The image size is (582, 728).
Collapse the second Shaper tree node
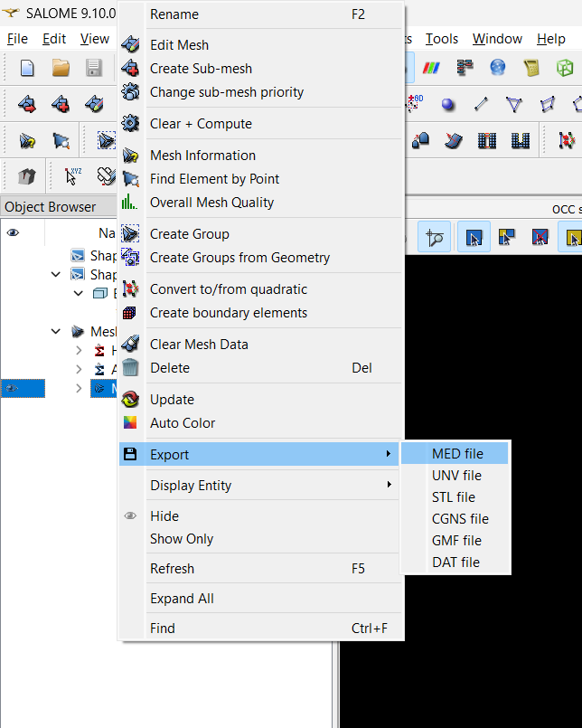(x=56, y=274)
